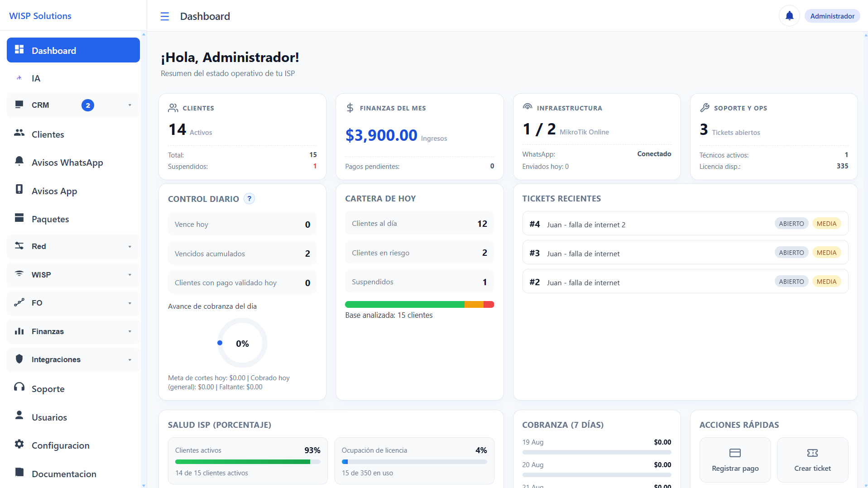Click the Ocupación de licencia 4% bar

414,462
